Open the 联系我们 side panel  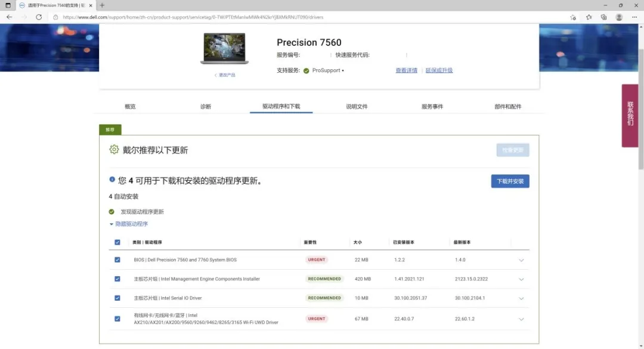630,116
